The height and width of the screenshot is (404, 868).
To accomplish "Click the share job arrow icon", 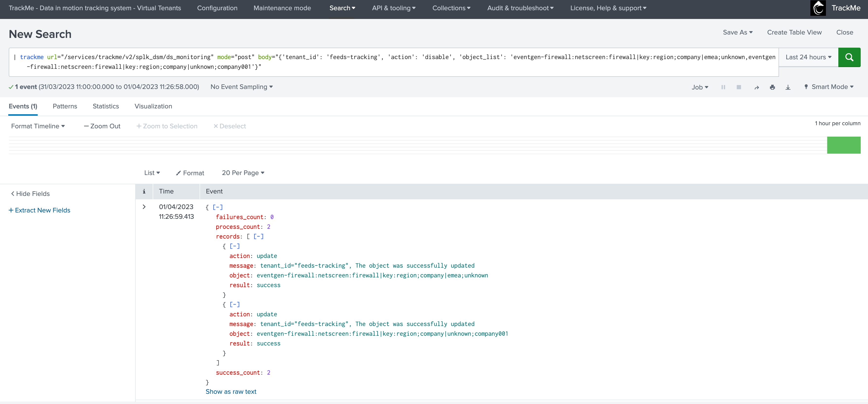I will pyautogui.click(x=756, y=87).
